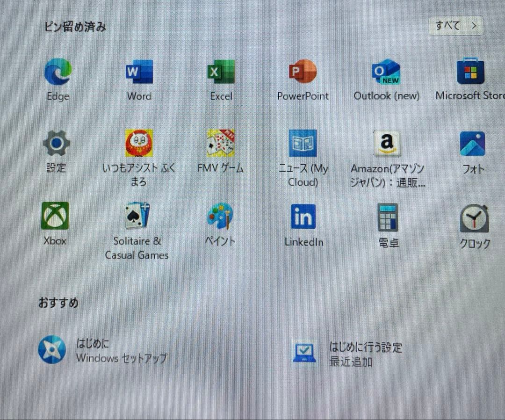Open Microsoft Edge browser

[x=57, y=72]
